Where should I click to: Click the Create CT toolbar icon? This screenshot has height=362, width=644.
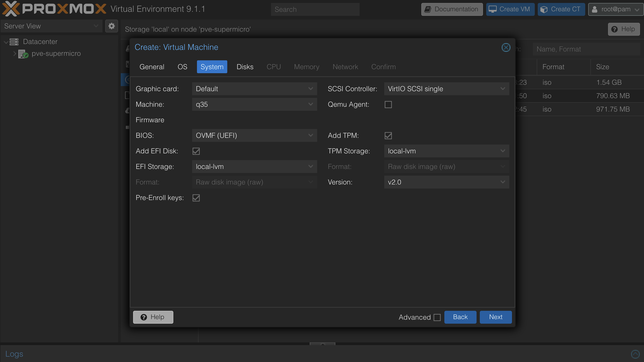click(544, 9)
